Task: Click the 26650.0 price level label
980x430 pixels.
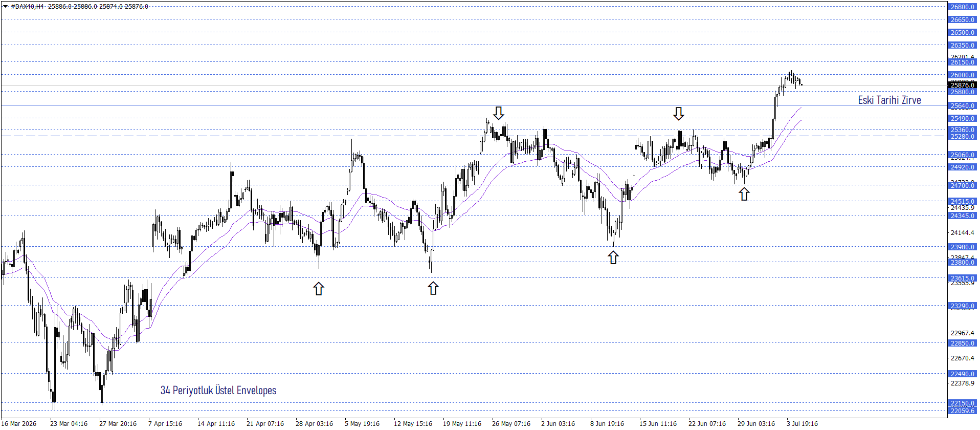Action: tap(963, 19)
